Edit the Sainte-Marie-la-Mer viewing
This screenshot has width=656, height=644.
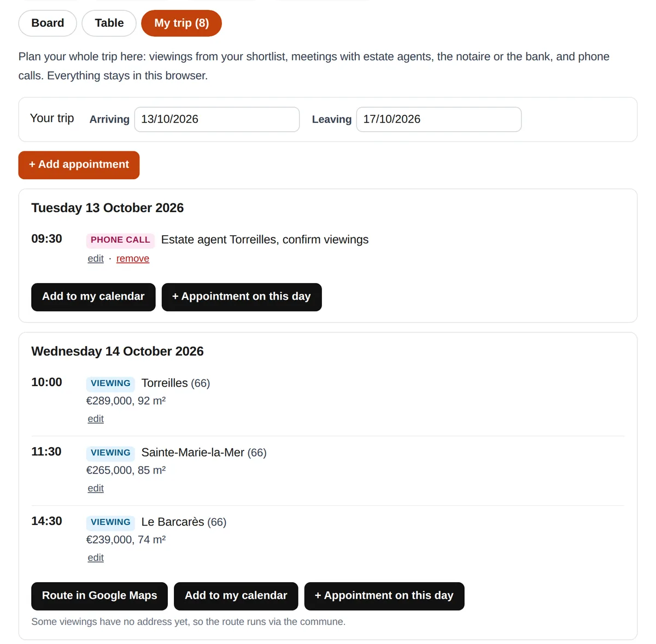(x=96, y=488)
